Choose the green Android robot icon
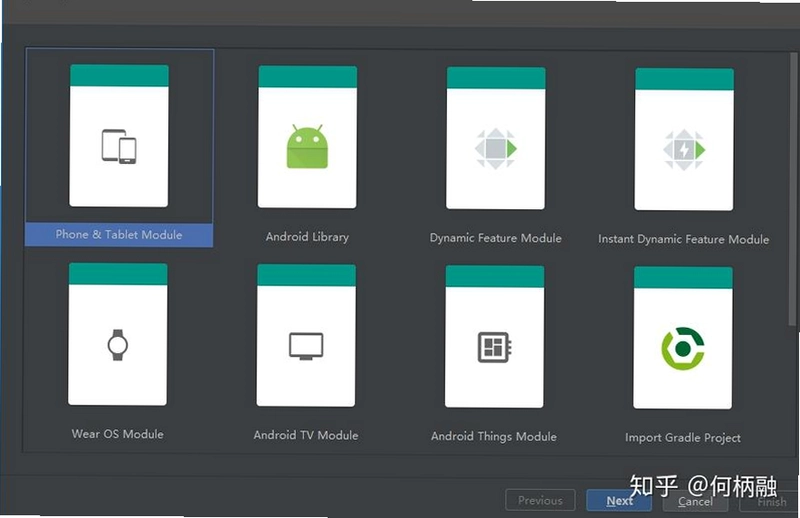Screen dimensions: 800x518 point(307,146)
